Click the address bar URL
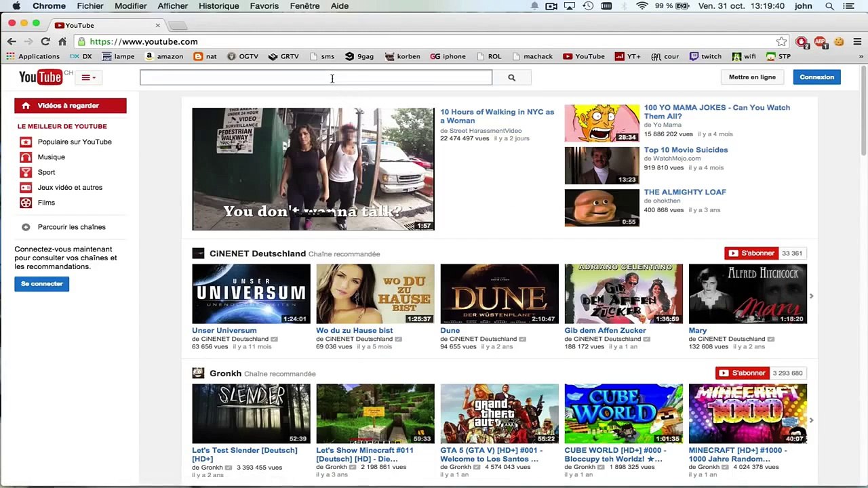 coord(144,41)
